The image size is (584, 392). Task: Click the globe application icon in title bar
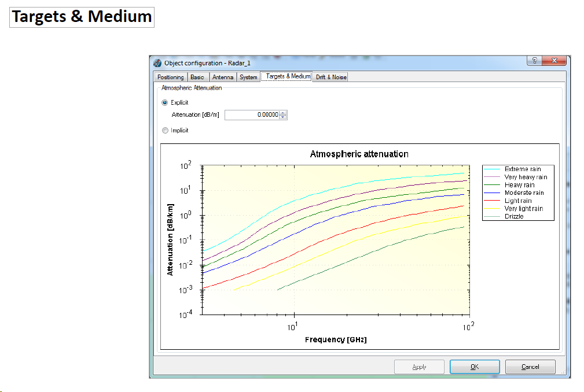tap(156, 61)
